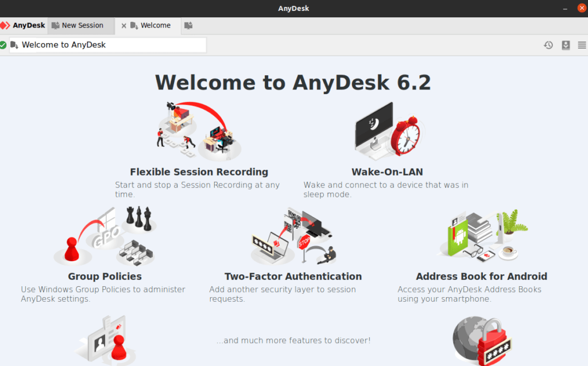Image resolution: width=588 pixels, height=366 pixels.
Task: Click the Welcome to AnyDesk 6.2 title
Action: click(x=293, y=83)
